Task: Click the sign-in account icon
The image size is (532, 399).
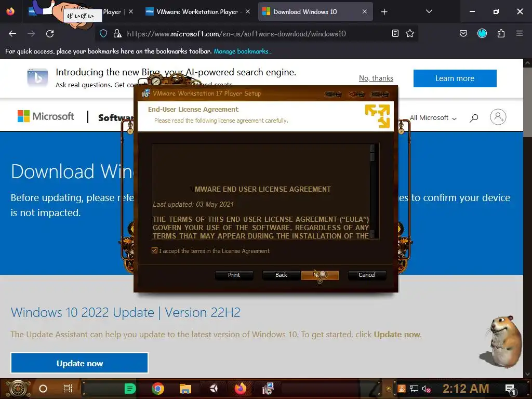Action: tap(498, 117)
